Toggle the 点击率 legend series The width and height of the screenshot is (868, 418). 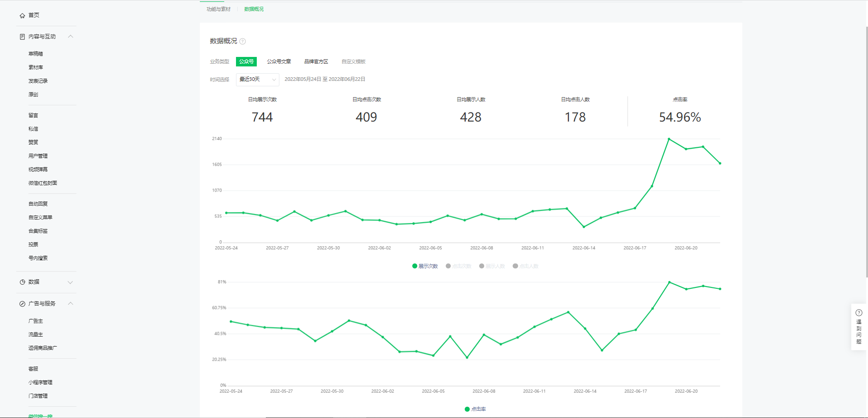475,409
